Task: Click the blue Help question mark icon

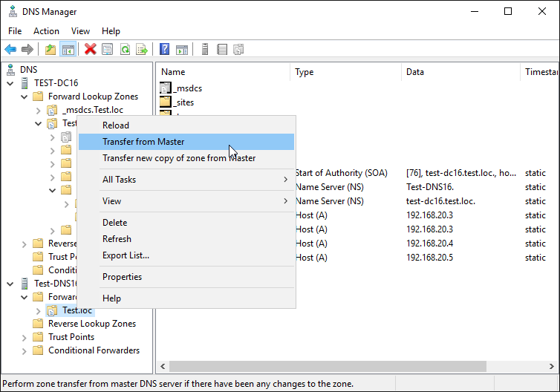Action: coord(164,49)
